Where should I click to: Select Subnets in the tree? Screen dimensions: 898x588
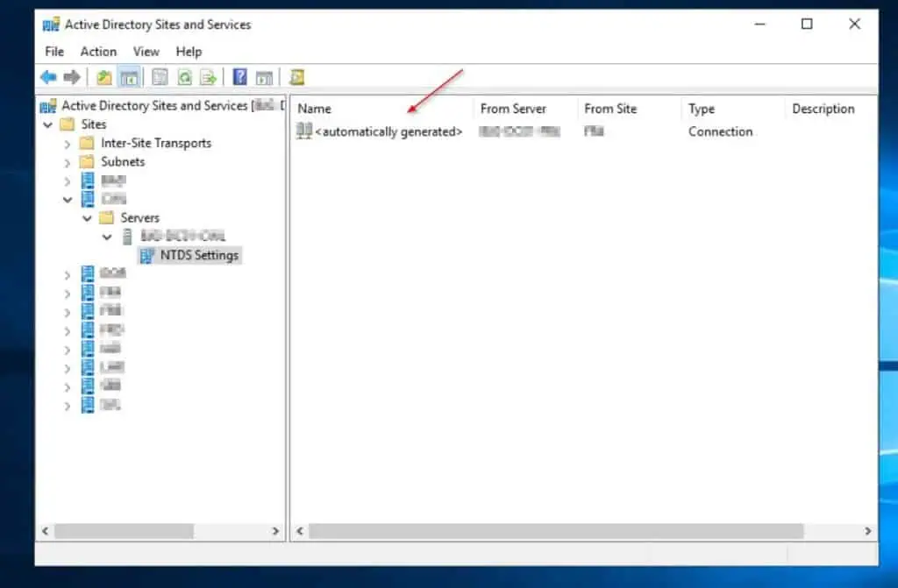[x=123, y=161]
